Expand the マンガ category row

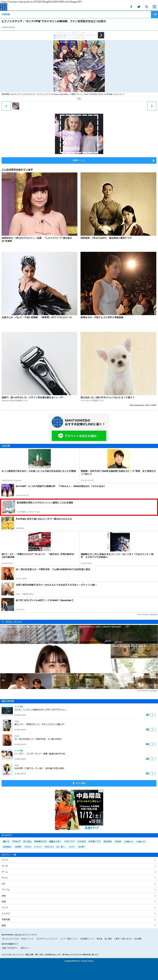pyautogui.click(x=79, y=866)
